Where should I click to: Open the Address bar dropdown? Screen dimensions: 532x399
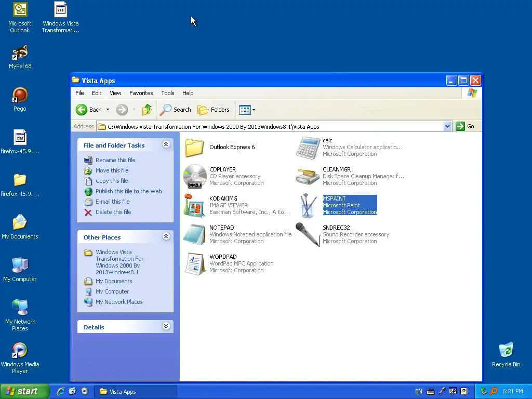[447, 127]
